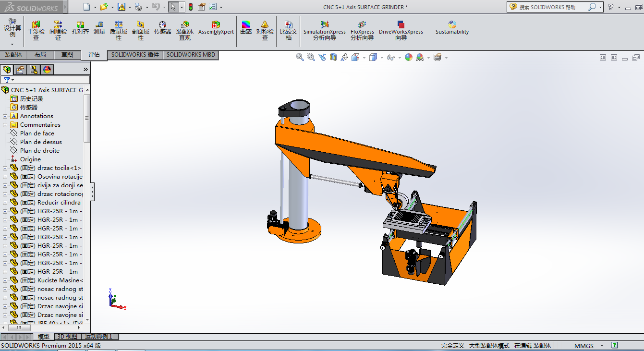
Task: Switch to the 草图 (Sketch) tab
Action: click(67, 55)
